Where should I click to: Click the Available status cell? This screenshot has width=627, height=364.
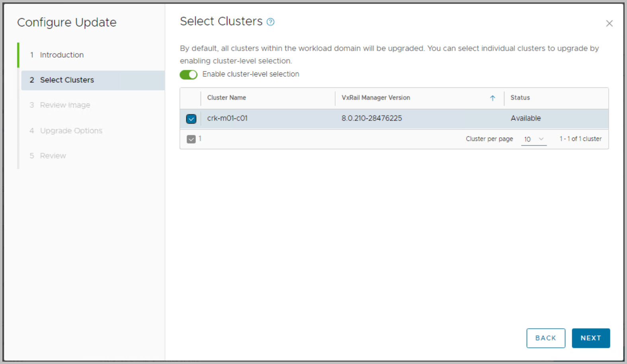[525, 118]
